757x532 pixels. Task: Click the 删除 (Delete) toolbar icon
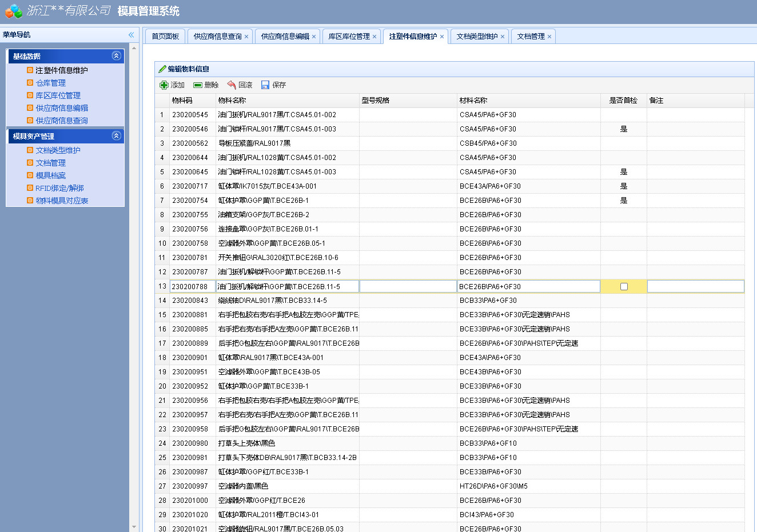click(x=196, y=85)
